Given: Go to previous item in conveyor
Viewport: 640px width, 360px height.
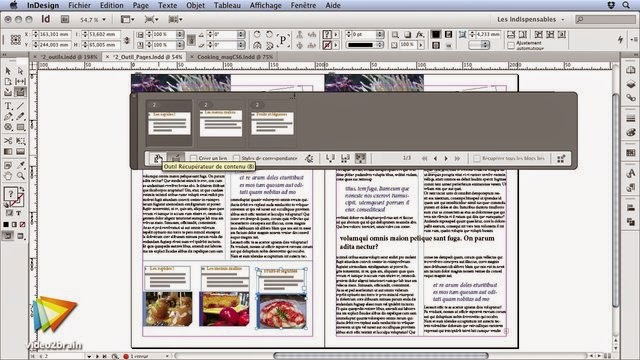Looking at the screenshot, I should pyautogui.click(x=435, y=158).
